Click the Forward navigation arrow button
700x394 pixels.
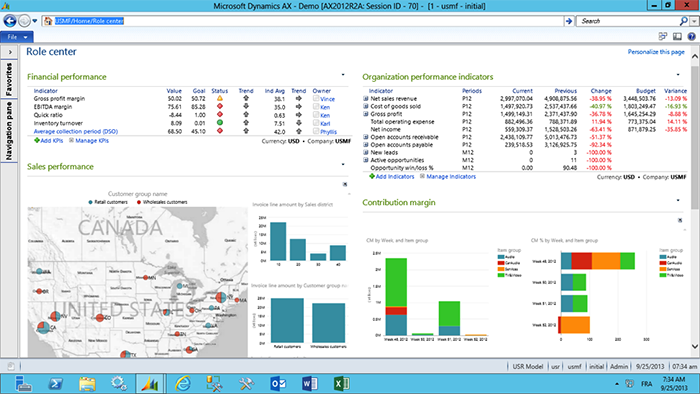(x=25, y=21)
